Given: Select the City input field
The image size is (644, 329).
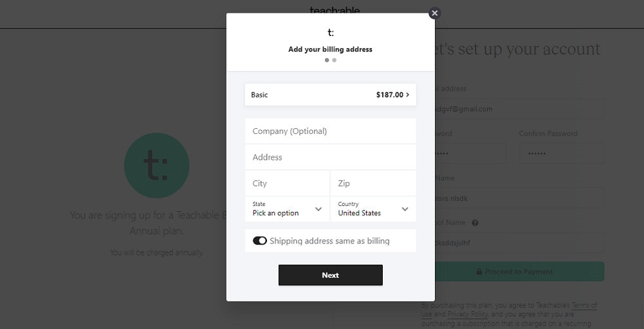Looking at the screenshot, I should pyautogui.click(x=287, y=183).
